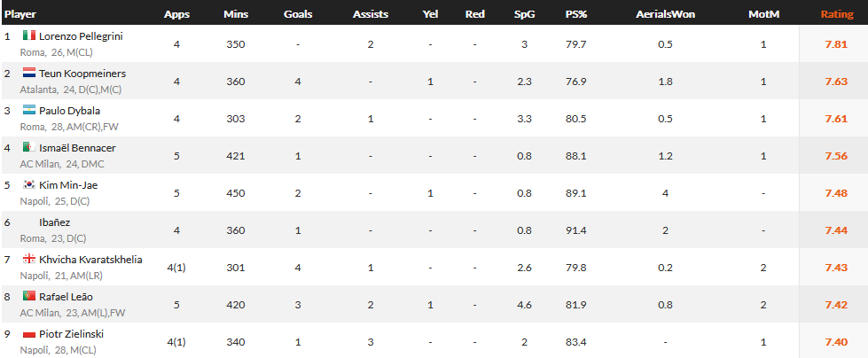
Task: Sort by the AerialsWon column header
Action: click(665, 14)
